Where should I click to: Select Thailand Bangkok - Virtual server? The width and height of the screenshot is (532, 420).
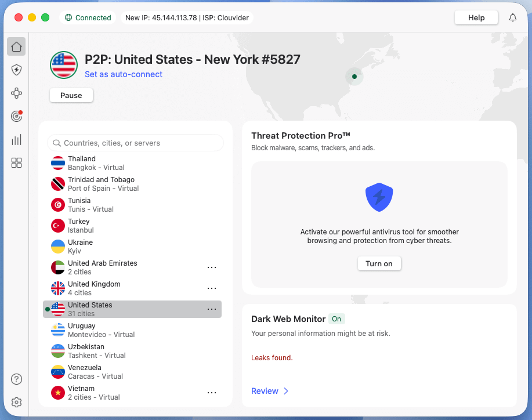[x=132, y=163]
